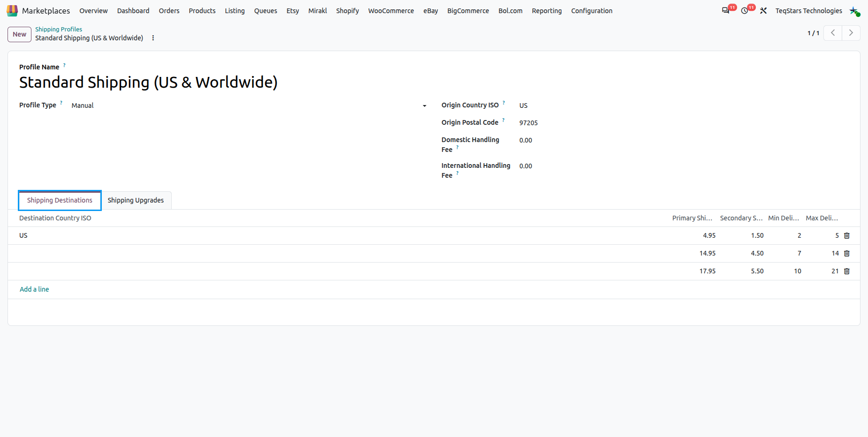Show help tooltip for Profile Name
The height and width of the screenshot is (437, 868).
[x=64, y=65]
